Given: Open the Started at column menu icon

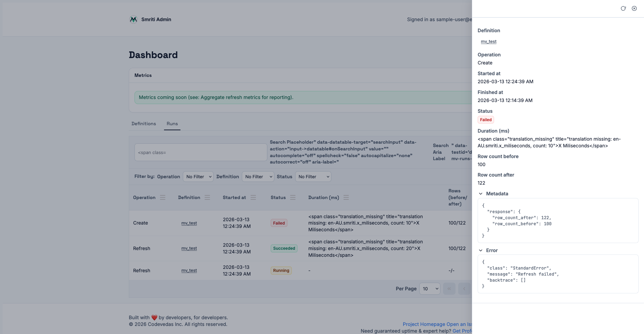Looking at the screenshot, I should (x=253, y=197).
